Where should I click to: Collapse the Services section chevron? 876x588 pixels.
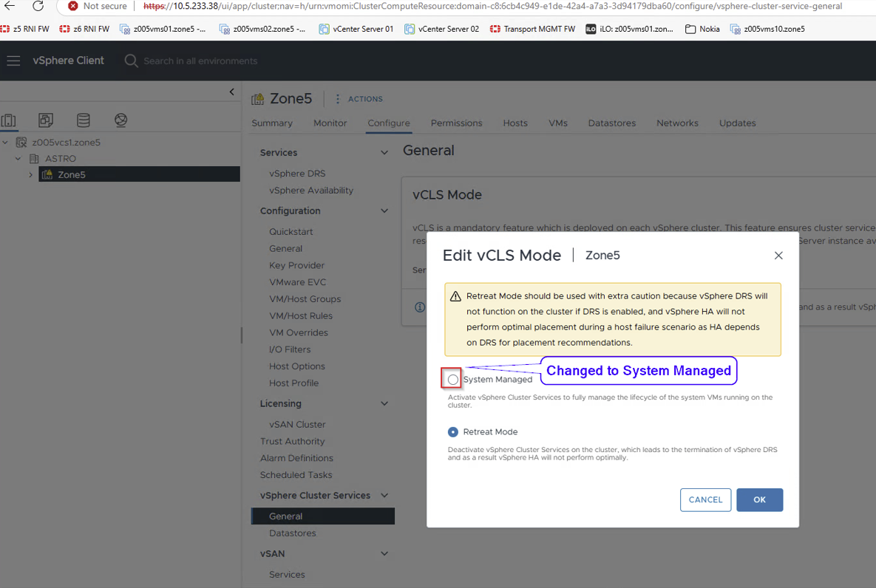click(x=384, y=152)
